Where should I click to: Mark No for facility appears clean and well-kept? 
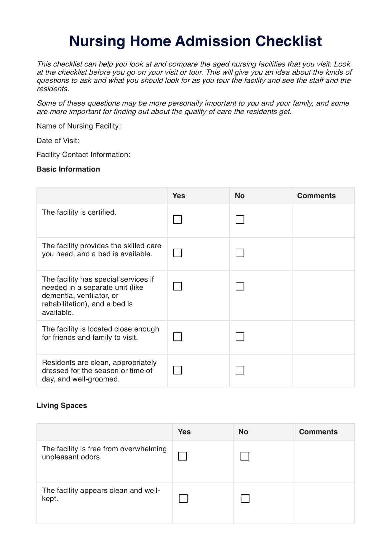tap(245, 499)
